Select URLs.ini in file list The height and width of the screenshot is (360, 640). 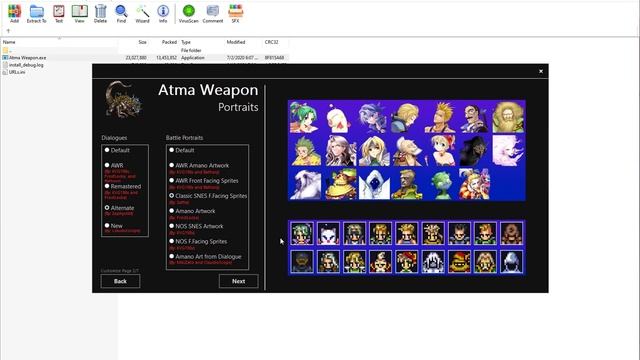click(17, 72)
